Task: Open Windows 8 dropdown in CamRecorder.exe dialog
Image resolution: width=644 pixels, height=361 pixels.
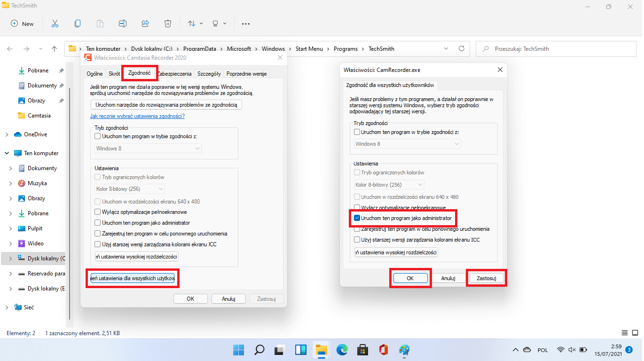Action: (x=408, y=144)
